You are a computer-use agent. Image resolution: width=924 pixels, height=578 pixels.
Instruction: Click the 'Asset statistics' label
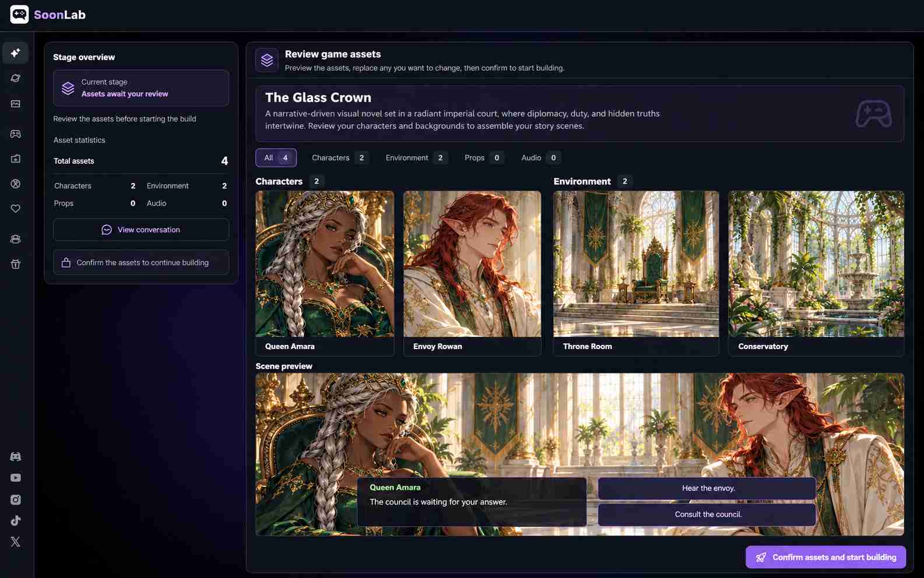tap(79, 140)
